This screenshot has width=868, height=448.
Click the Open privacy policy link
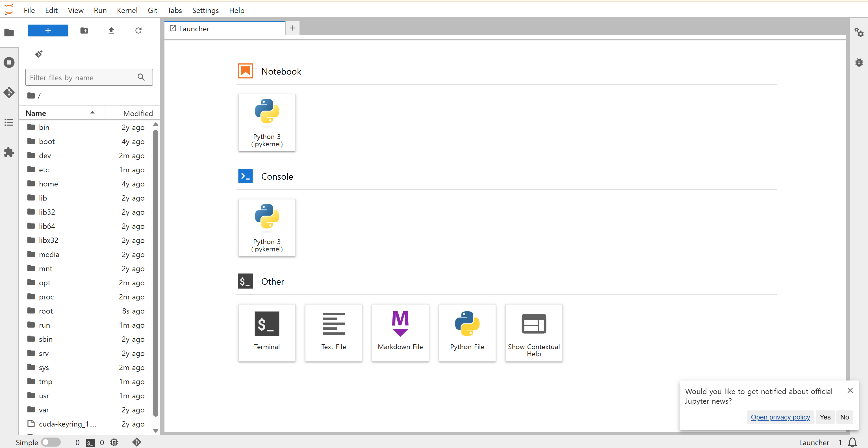[780, 417]
